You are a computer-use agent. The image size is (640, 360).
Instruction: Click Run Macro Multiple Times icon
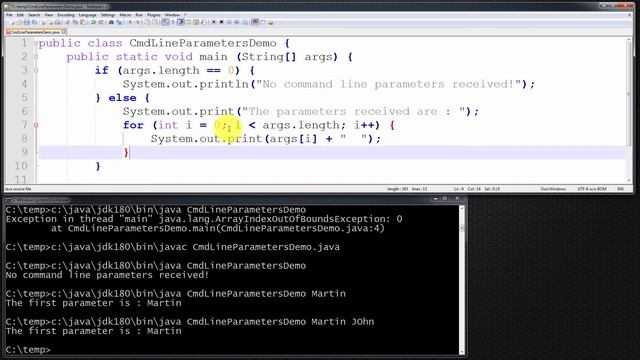237,22
